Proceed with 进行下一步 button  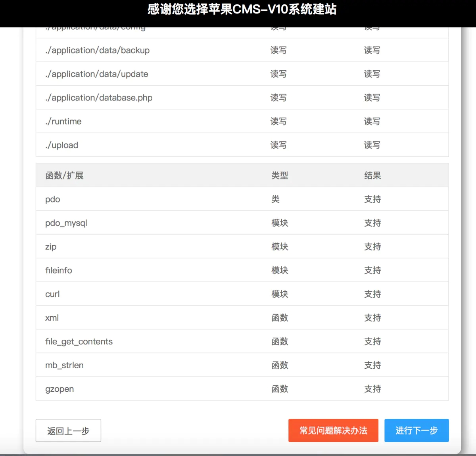416,431
